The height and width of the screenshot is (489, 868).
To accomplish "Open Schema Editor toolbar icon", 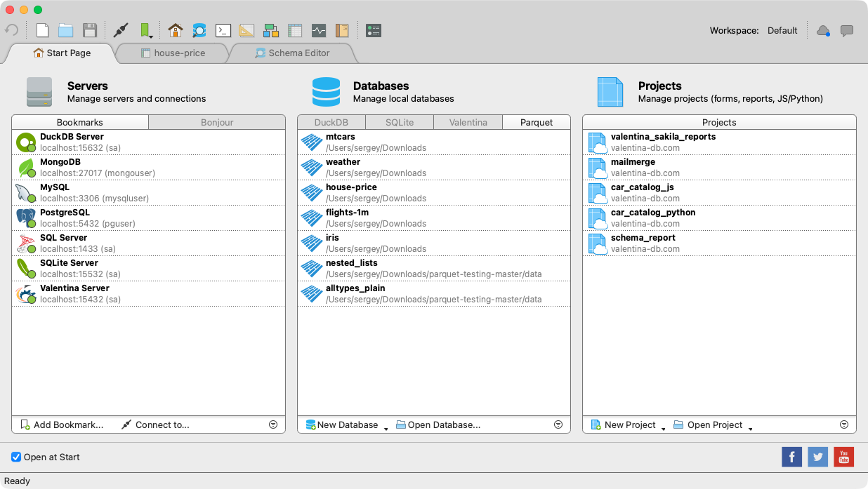I will pos(199,30).
